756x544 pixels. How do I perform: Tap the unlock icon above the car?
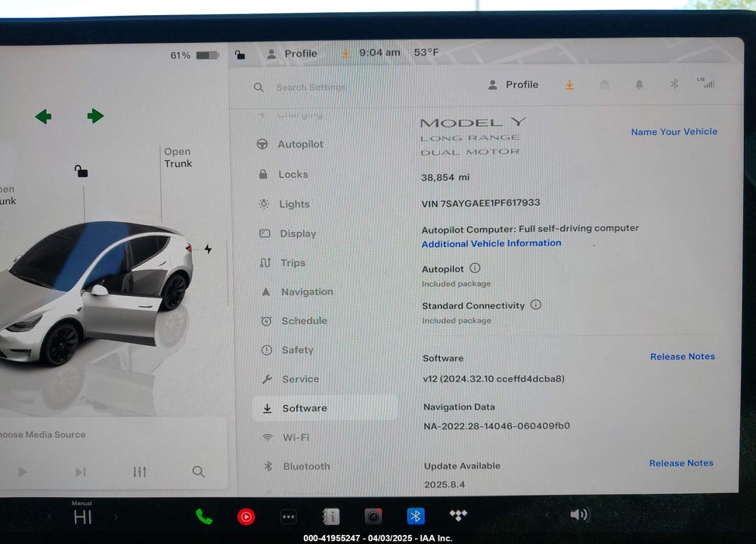pos(81,171)
